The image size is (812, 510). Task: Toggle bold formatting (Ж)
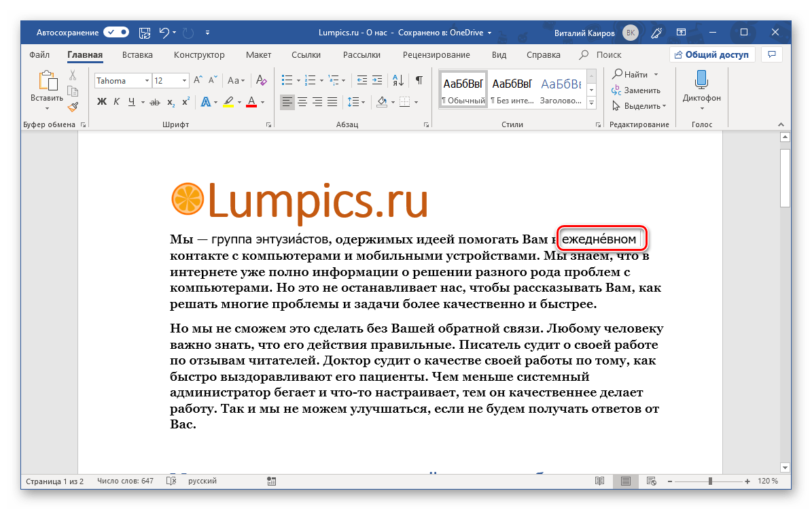click(x=102, y=102)
